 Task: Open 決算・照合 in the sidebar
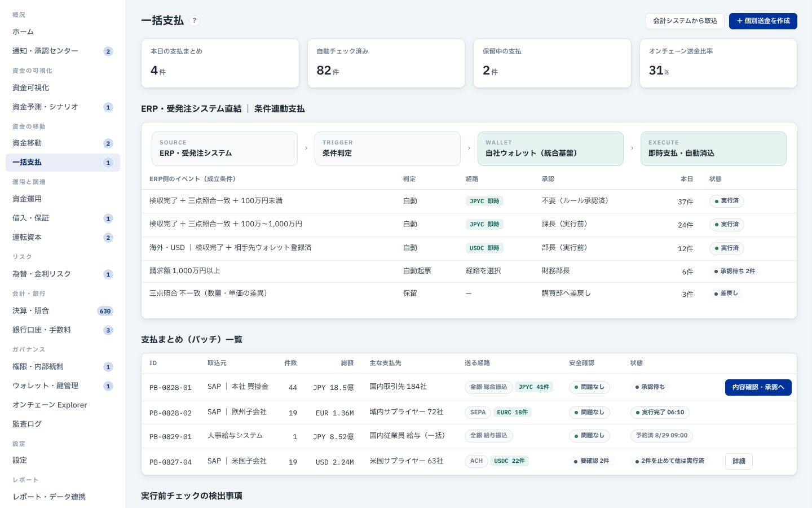pos(63,310)
